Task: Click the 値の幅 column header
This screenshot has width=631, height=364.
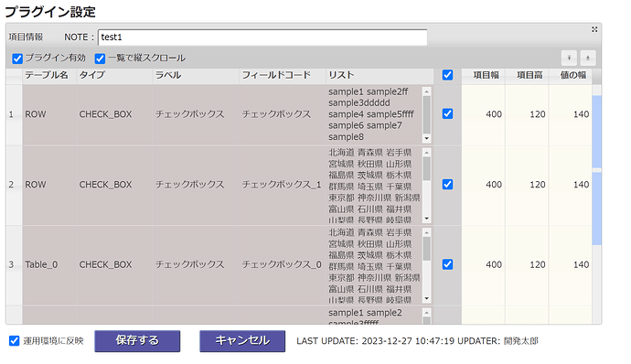Action: pyautogui.click(x=571, y=75)
